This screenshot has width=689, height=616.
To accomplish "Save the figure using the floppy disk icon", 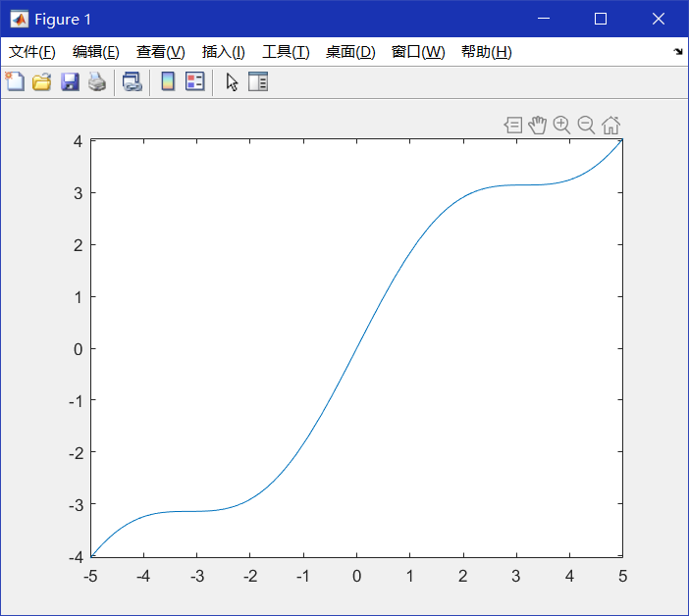I will [x=70, y=81].
